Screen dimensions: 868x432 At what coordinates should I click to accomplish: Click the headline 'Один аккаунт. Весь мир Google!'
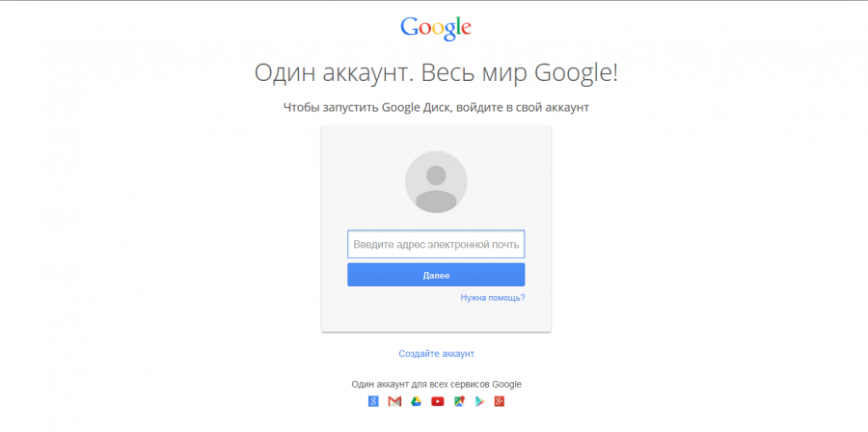coord(436,73)
